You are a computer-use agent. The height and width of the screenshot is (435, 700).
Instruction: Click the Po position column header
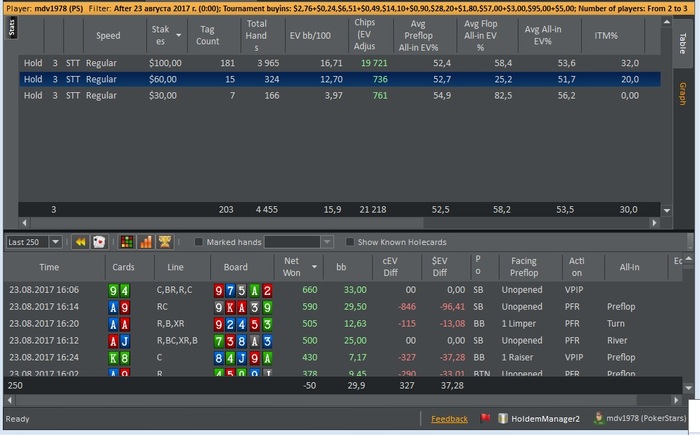[484, 267]
